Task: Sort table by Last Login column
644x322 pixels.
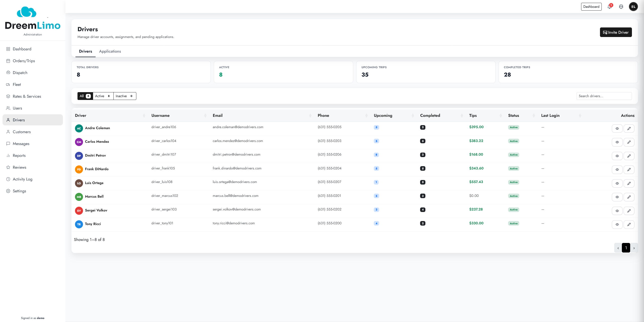Action: [x=561, y=116]
